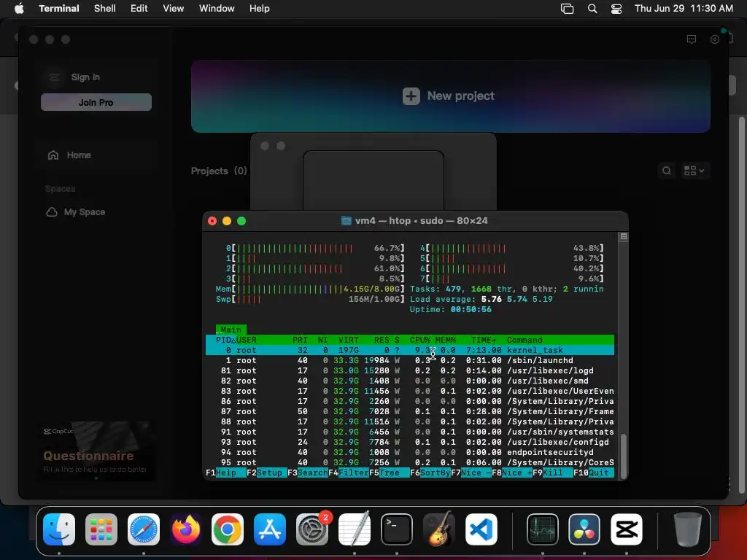Select the /usr/libexec/configd process row
This screenshot has width=747, height=560.
pyautogui.click(x=410, y=442)
